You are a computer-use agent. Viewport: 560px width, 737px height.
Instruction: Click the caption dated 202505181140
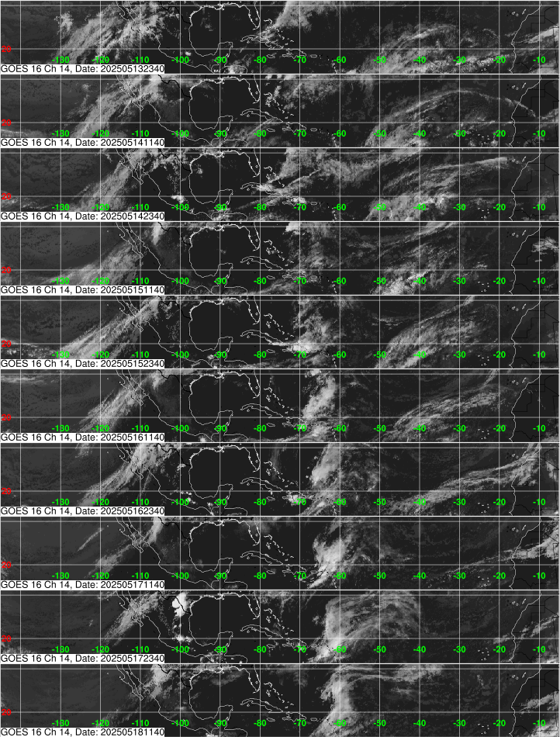pyautogui.click(x=83, y=732)
